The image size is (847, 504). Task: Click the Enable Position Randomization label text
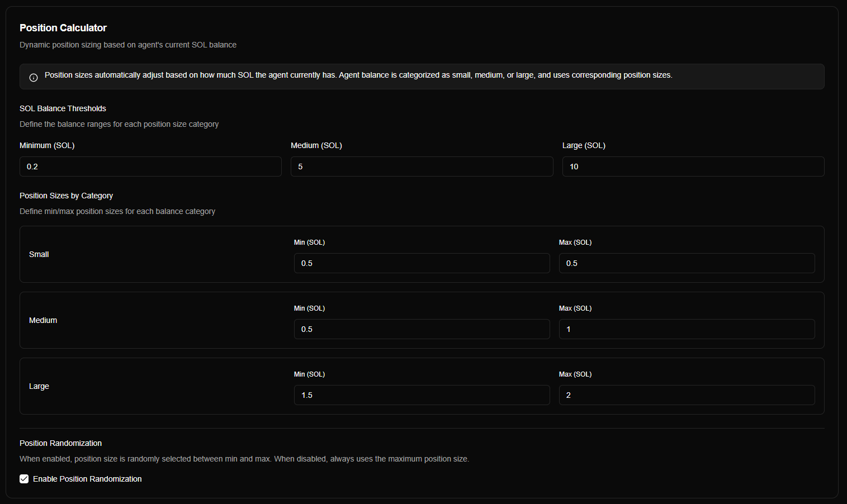pyautogui.click(x=87, y=479)
